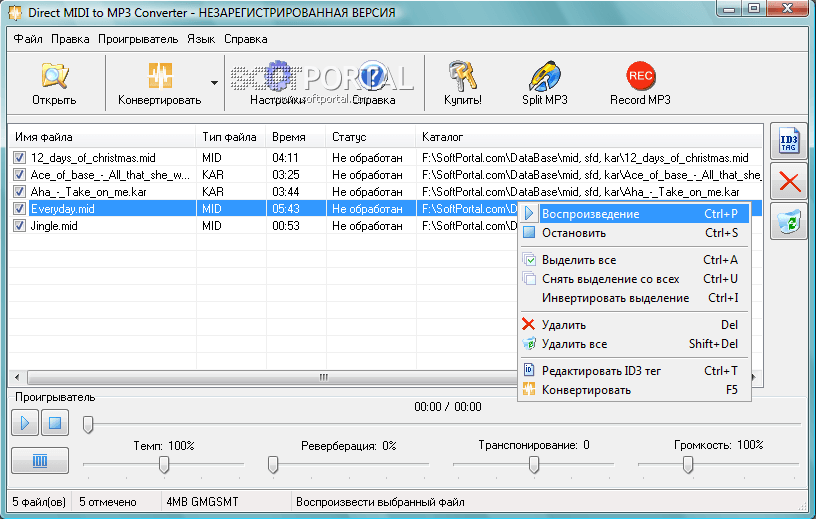This screenshot has height=519, width=816.
Task: Start conversion via Конвертировать toolbar icon
Action: [159, 83]
